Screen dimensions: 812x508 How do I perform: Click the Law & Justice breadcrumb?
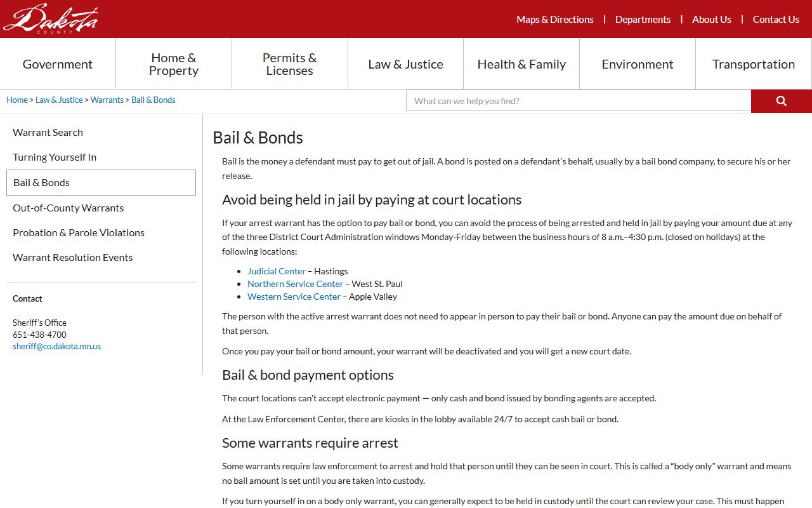coord(59,100)
